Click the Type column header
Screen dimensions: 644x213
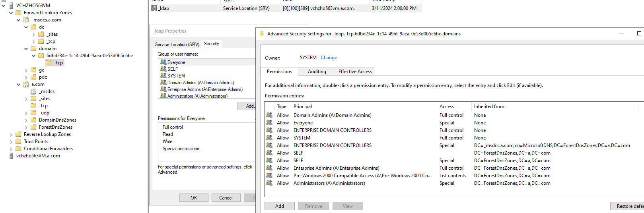pyautogui.click(x=283, y=106)
